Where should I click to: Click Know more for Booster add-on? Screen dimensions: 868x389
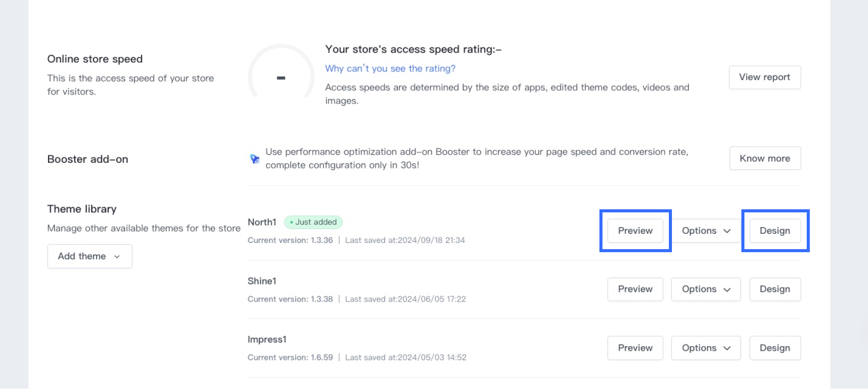point(764,158)
